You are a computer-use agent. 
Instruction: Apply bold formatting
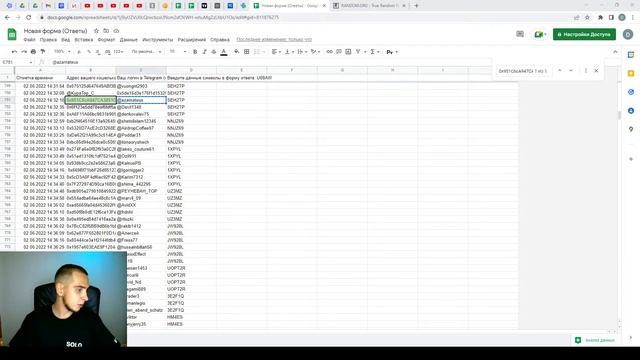pyautogui.click(x=195, y=52)
